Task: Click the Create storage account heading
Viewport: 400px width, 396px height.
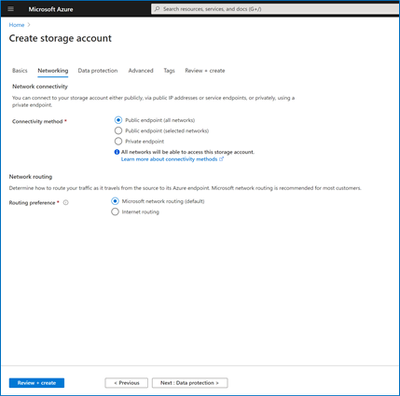Action: coord(60,38)
